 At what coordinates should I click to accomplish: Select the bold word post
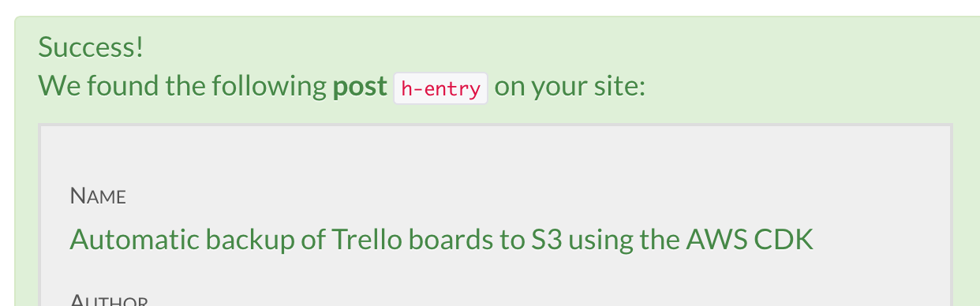359,88
